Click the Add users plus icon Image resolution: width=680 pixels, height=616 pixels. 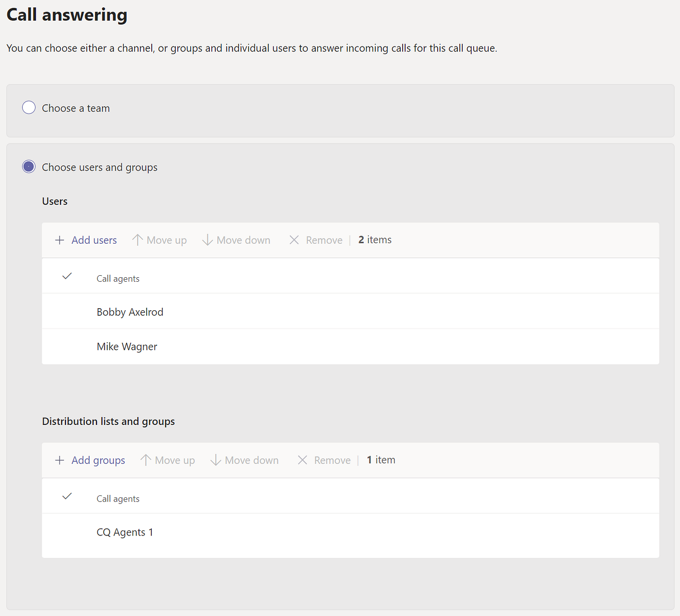coord(60,240)
